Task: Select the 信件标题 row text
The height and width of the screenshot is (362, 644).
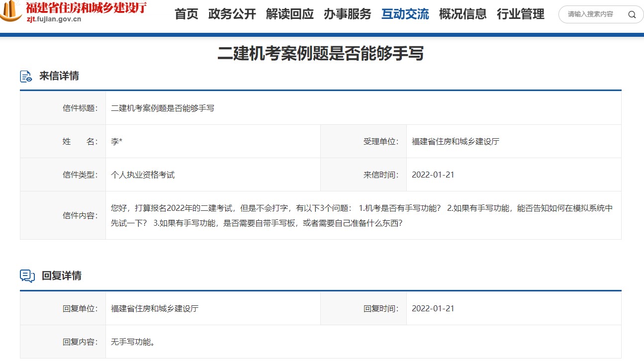Action: (x=161, y=107)
